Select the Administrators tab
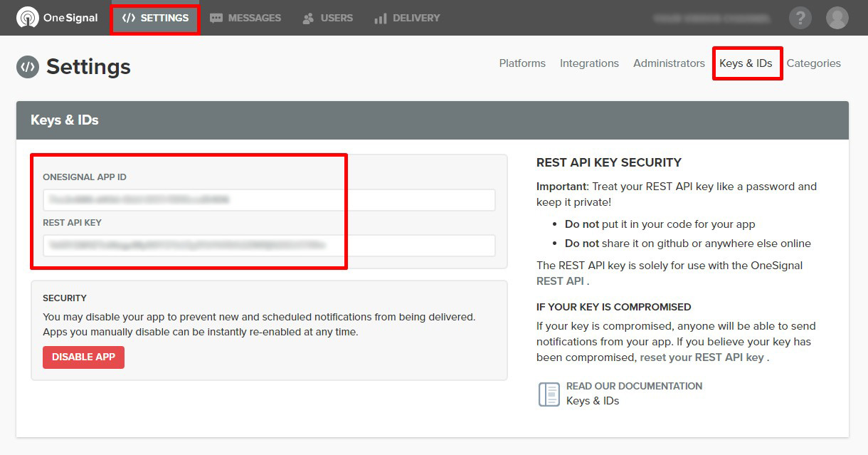Image resolution: width=868 pixels, height=455 pixels. [669, 63]
